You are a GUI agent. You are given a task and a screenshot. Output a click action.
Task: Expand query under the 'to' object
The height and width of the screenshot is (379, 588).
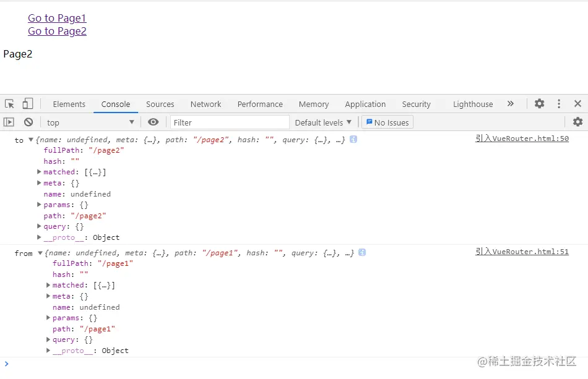tap(39, 226)
